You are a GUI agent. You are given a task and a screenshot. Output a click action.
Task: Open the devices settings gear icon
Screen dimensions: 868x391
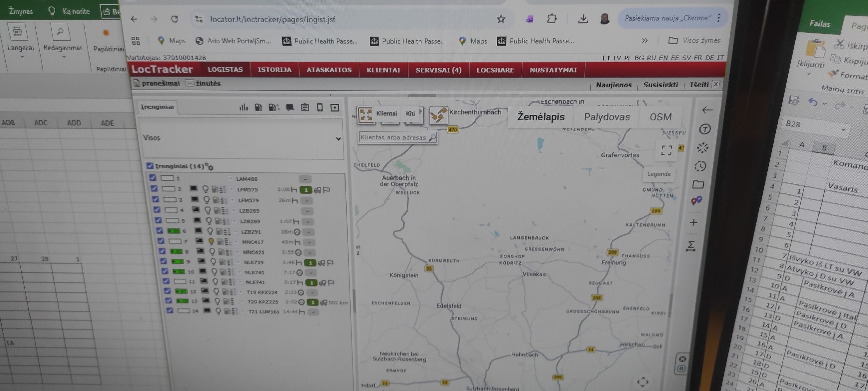click(211, 167)
